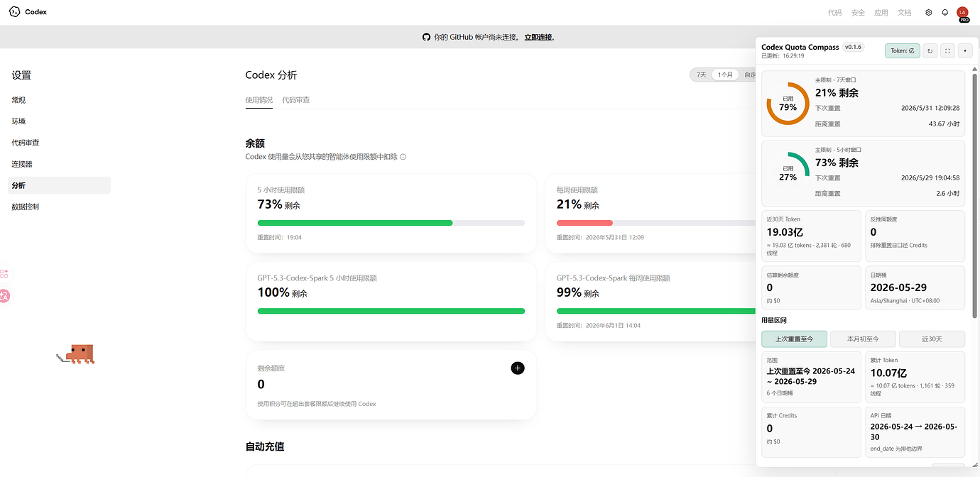Image resolution: width=980 pixels, height=477 pixels.
Task: Open 安全 in the top navigation
Action: tap(858, 13)
